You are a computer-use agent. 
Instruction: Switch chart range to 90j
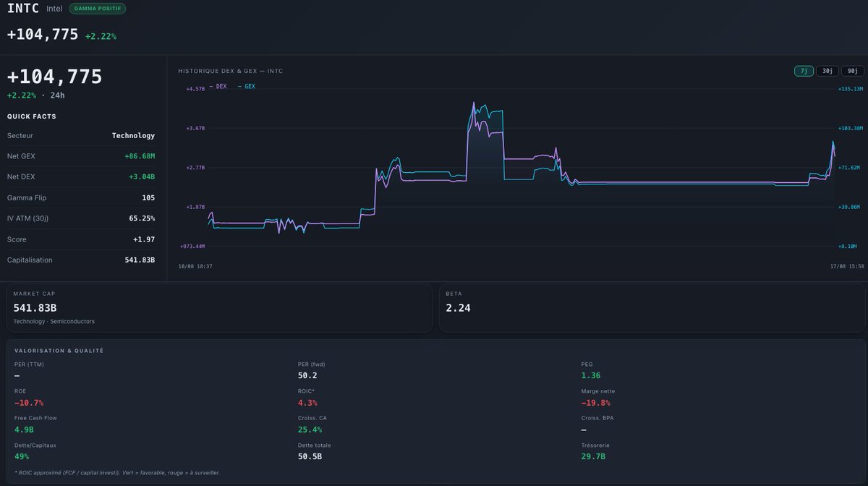853,71
